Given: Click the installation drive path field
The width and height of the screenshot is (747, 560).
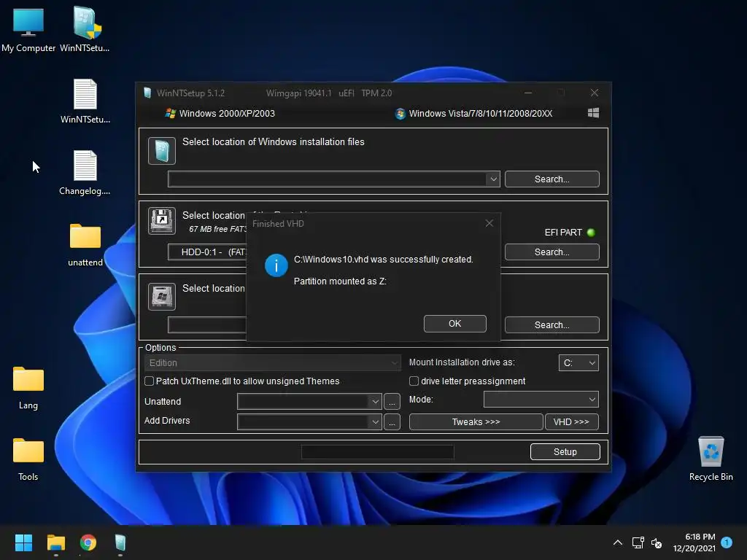Looking at the screenshot, I should pyautogui.click(x=207, y=324).
